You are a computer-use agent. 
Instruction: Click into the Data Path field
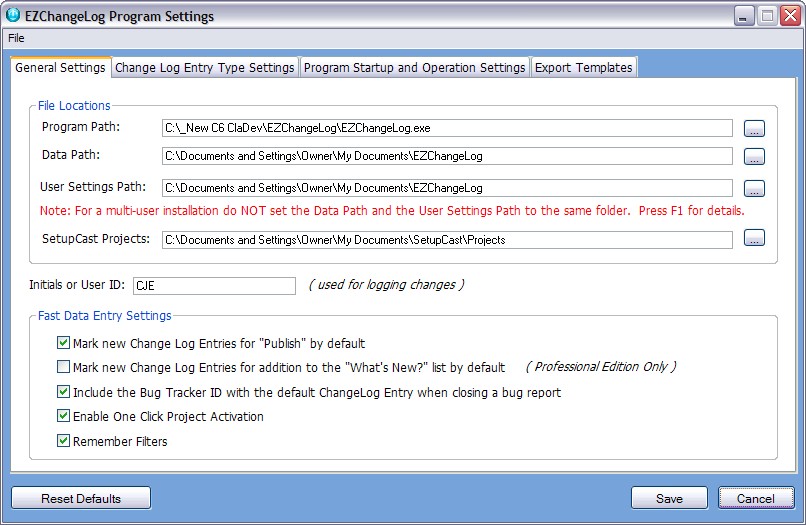click(x=447, y=156)
